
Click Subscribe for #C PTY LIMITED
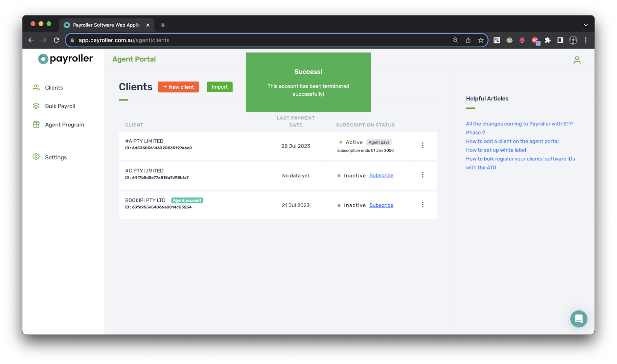coord(381,175)
